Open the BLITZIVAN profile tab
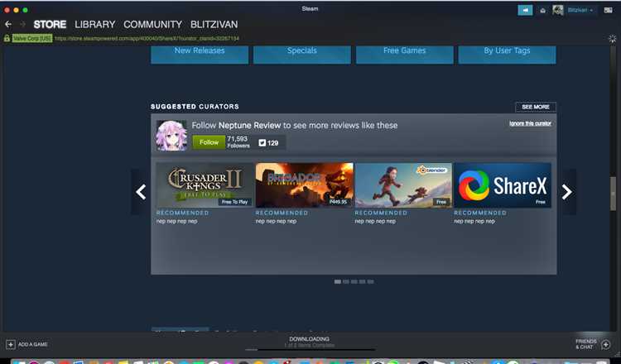This screenshot has height=364, width=621. 214,25
